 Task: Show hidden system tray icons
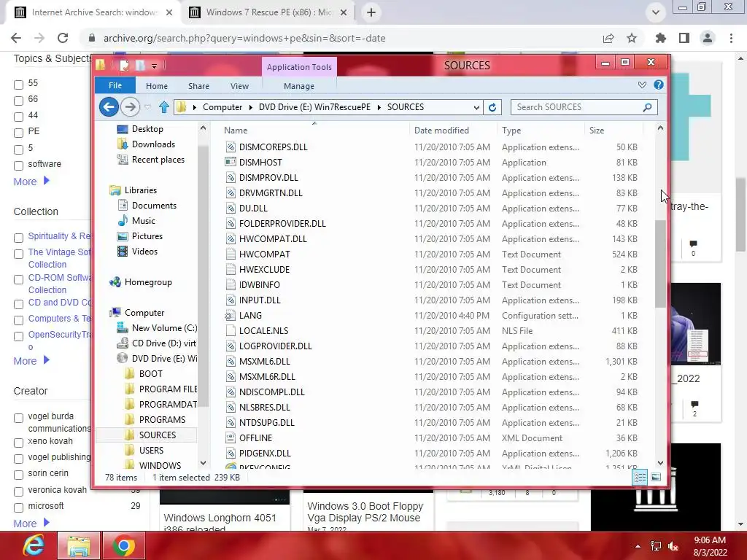(638, 546)
